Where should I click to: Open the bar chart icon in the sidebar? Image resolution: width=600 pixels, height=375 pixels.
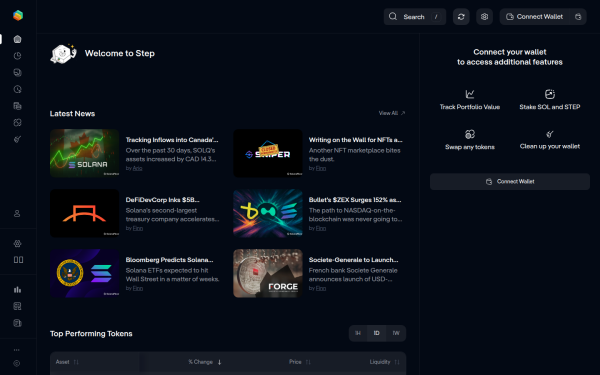(x=17, y=290)
